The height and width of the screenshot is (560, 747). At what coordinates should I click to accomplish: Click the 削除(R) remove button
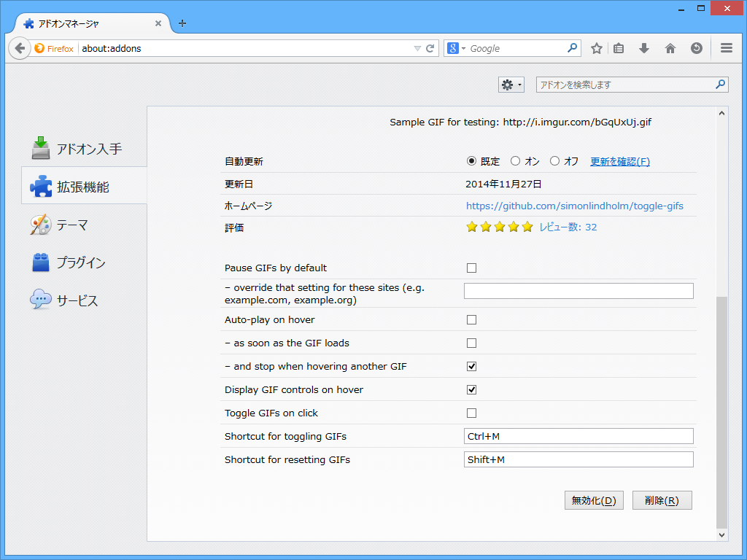tap(662, 500)
